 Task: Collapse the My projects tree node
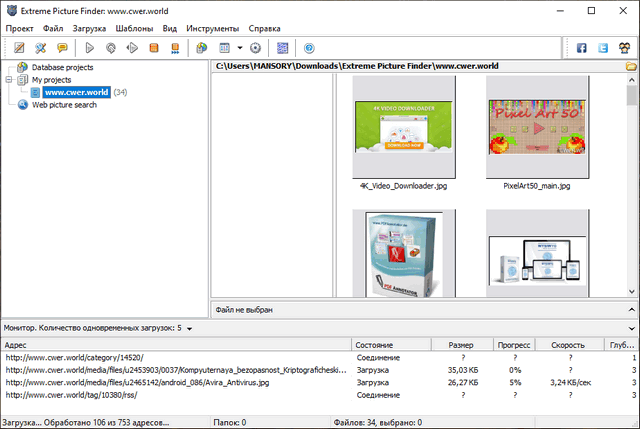pyautogui.click(x=9, y=79)
